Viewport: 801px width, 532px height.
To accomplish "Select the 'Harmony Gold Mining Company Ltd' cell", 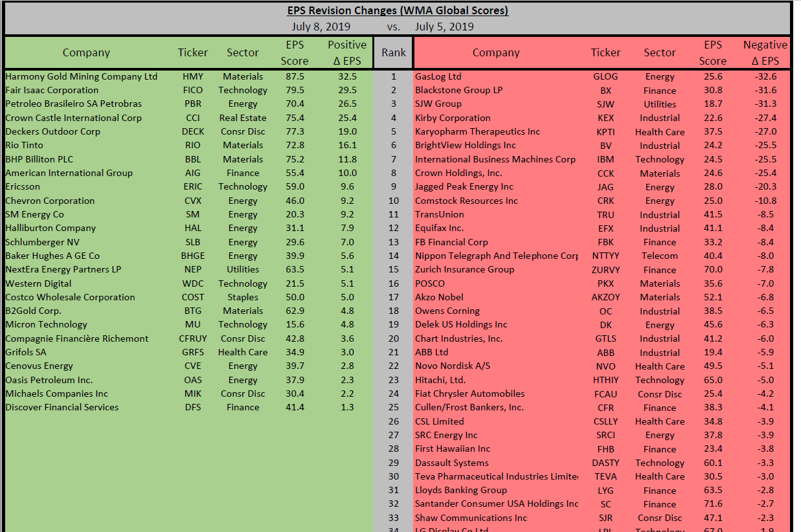I will point(82,76).
